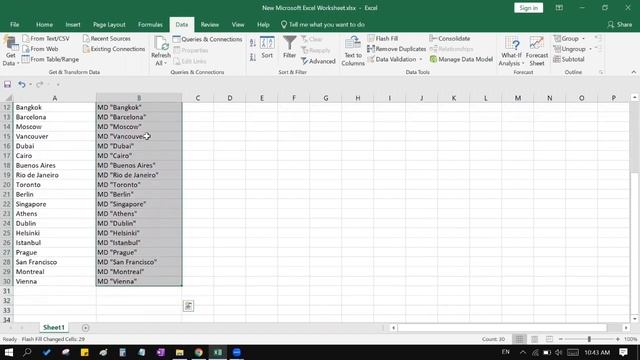Open the Group dropdown arrow
640x360 pixels.
[x=583, y=38]
